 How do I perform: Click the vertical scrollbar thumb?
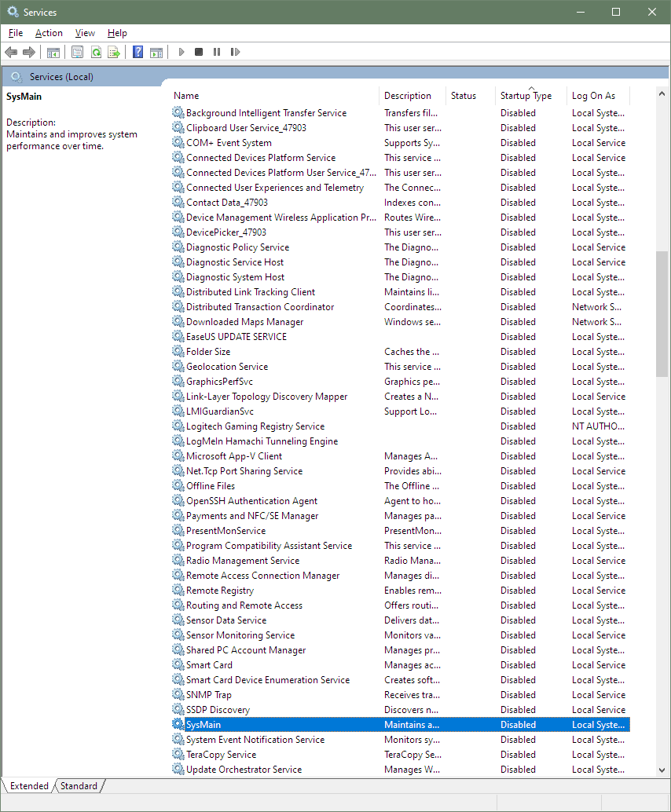(662, 314)
